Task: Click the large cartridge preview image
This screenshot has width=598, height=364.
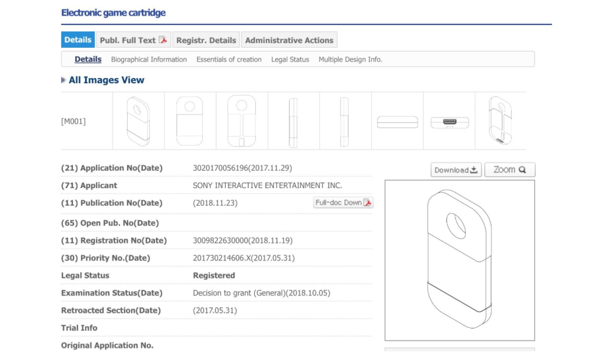Action: 459,260
